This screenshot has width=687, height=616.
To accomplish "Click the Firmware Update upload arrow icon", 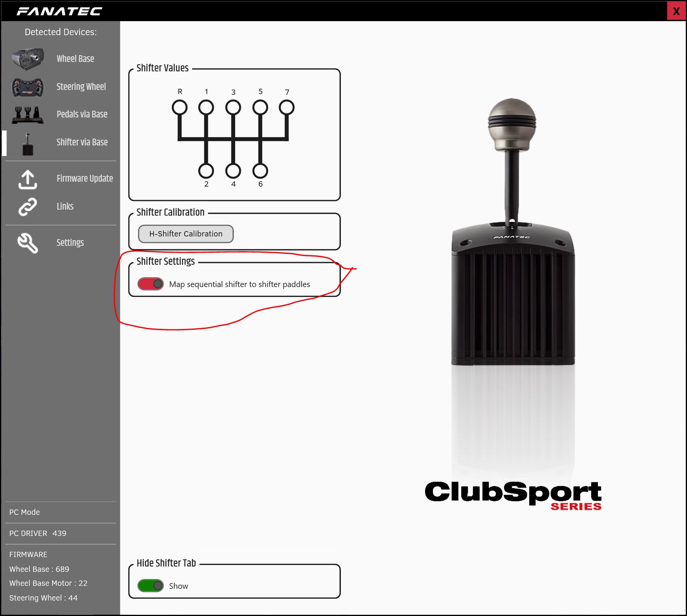I will tap(28, 179).
